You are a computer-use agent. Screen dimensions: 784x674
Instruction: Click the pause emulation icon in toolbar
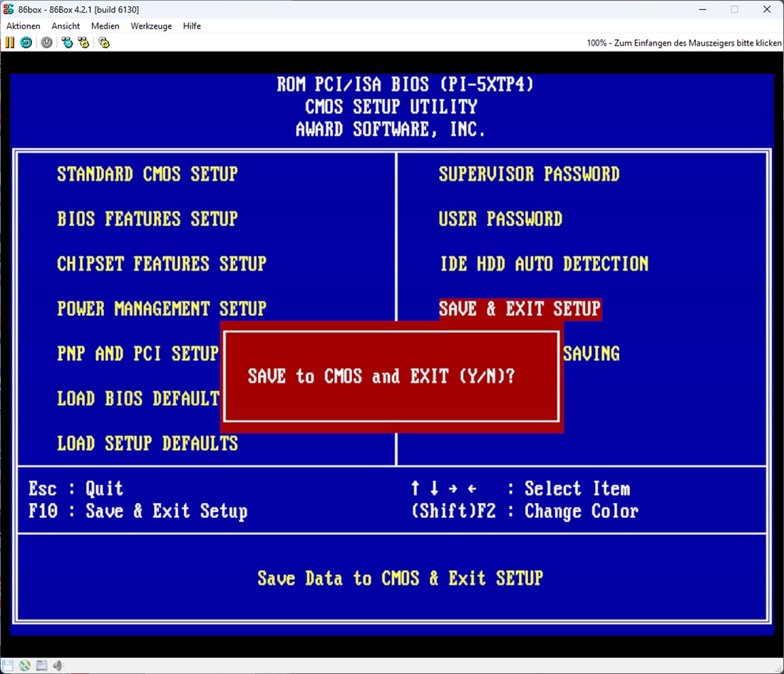click(10, 43)
